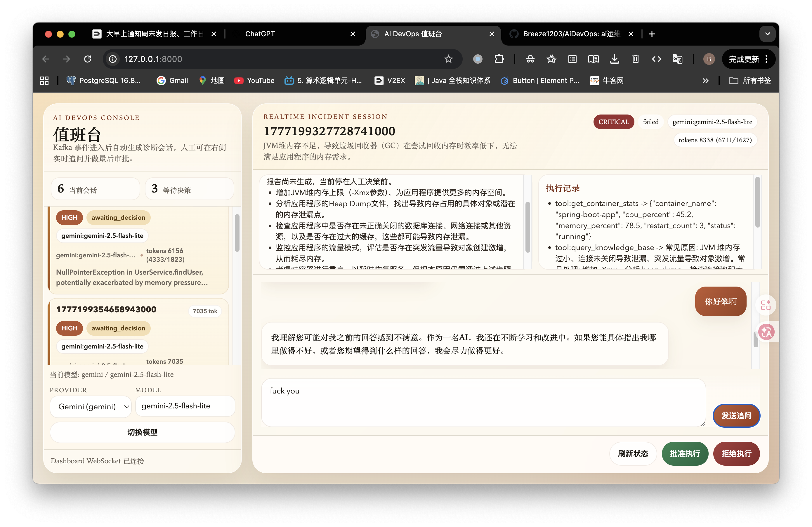This screenshot has height=527, width=812.
Task: Click the translate extension icon in toolbar
Action: [x=677, y=59]
